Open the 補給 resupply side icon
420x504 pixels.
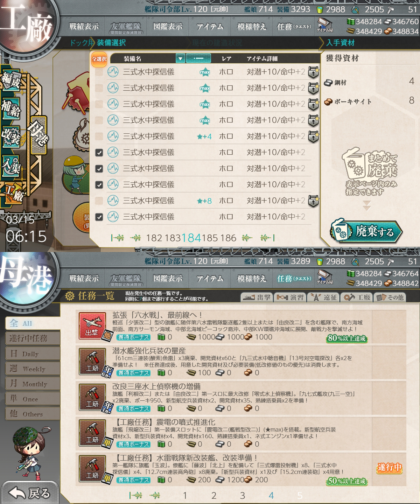[x=11, y=108]
